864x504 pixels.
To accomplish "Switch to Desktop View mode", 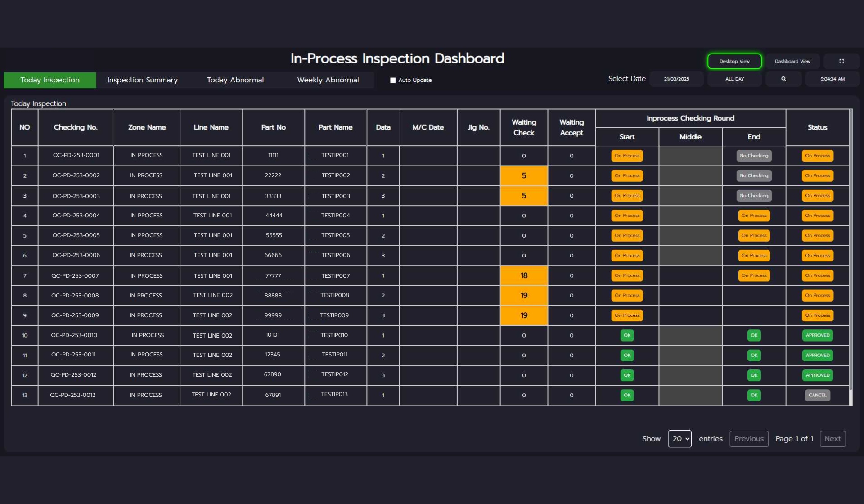I will [734, 61].
